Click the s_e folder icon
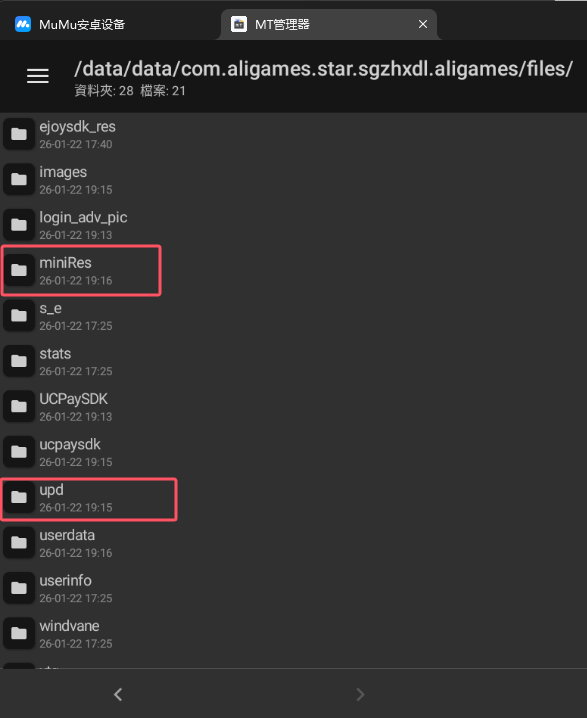587x718 pixels. [x=19, y=315]
